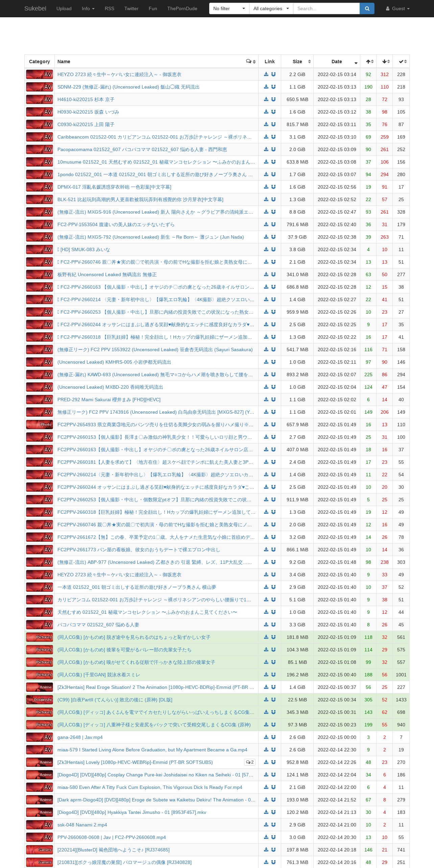Image resolution: width=434 pixels, height=868 pixels.
Task: Click Games category icon for RJ374685 row
Action: pos(40,850)
